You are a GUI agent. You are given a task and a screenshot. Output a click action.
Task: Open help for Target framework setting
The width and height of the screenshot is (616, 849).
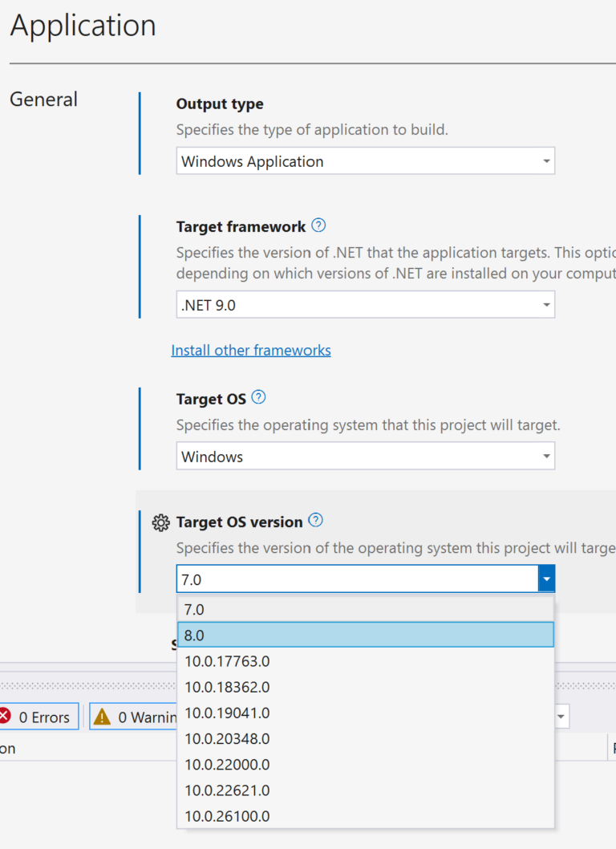pyautogui.click(x=318, y=225)
